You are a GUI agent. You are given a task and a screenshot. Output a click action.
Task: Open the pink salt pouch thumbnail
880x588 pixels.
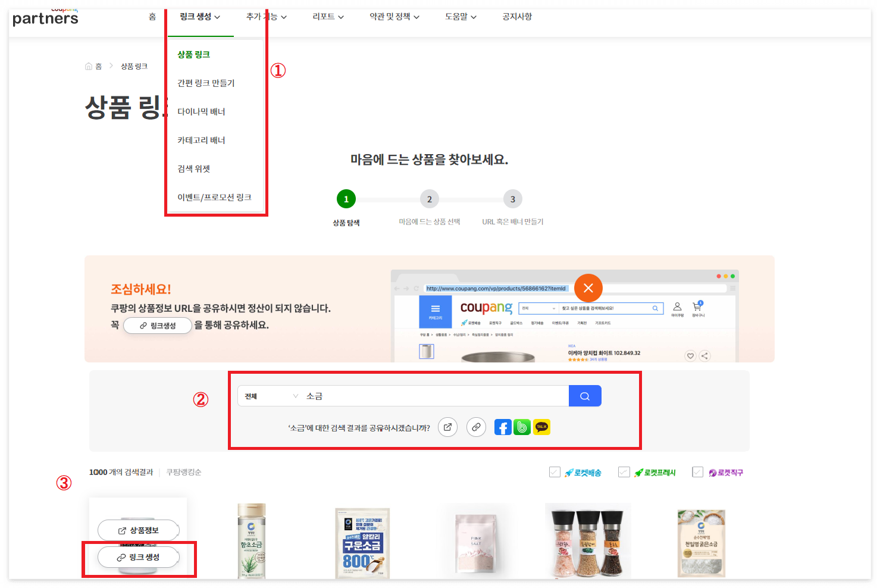pyautogui.click(x=475, y=543)
